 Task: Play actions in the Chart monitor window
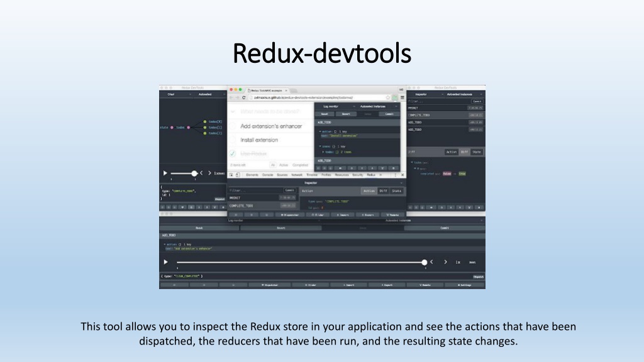(165, 173)
